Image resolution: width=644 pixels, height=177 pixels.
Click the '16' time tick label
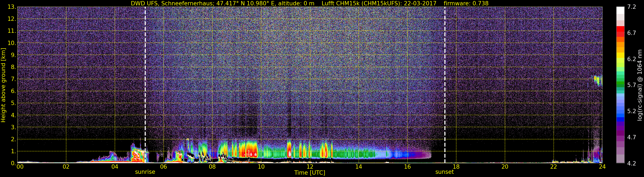pos(407,167)
